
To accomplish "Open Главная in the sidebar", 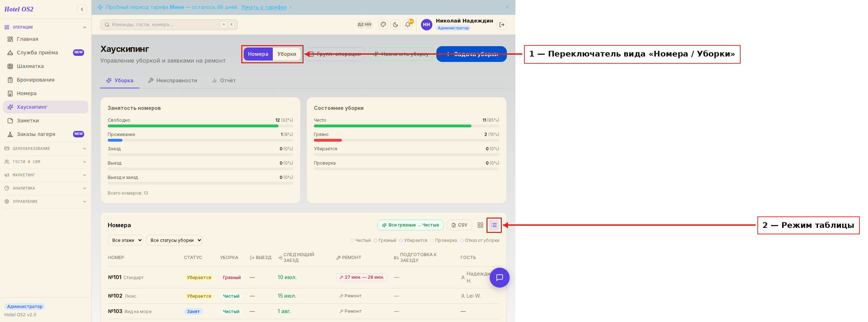I will click(x=45, y=39).
